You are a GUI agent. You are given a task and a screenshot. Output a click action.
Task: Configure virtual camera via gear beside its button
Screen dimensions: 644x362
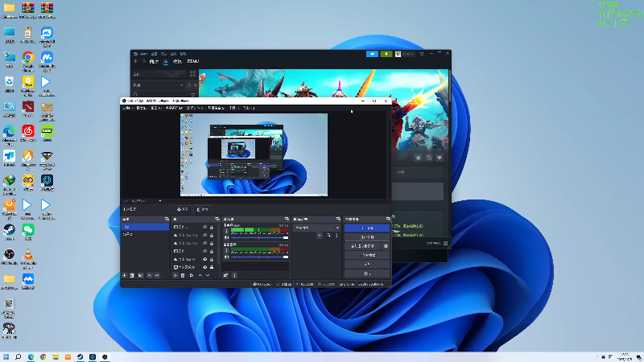(386, 246)
